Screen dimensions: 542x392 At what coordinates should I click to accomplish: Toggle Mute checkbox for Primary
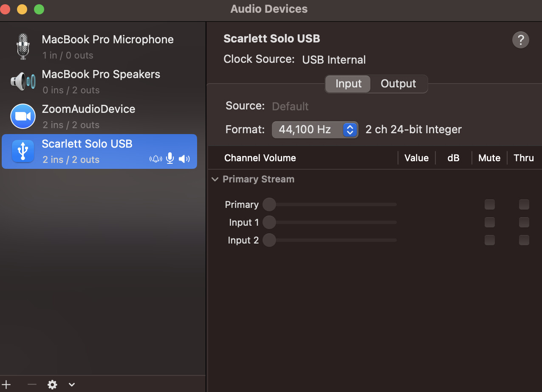point(490,204)
